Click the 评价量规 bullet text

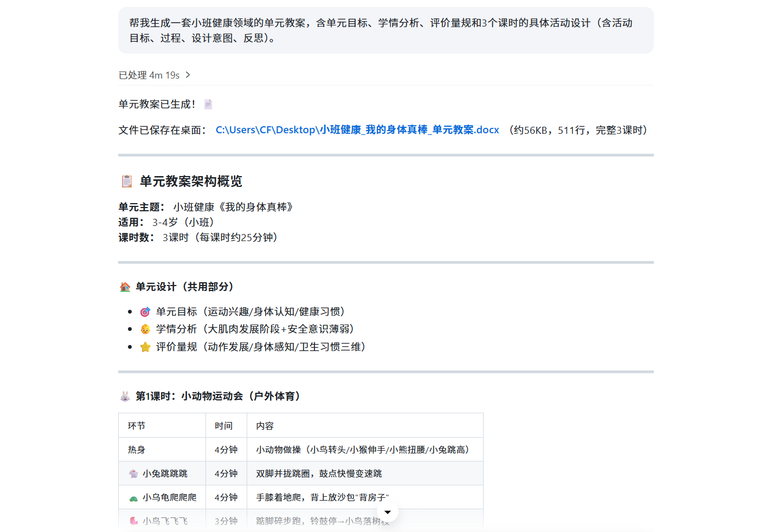click(x=261, y=347)
